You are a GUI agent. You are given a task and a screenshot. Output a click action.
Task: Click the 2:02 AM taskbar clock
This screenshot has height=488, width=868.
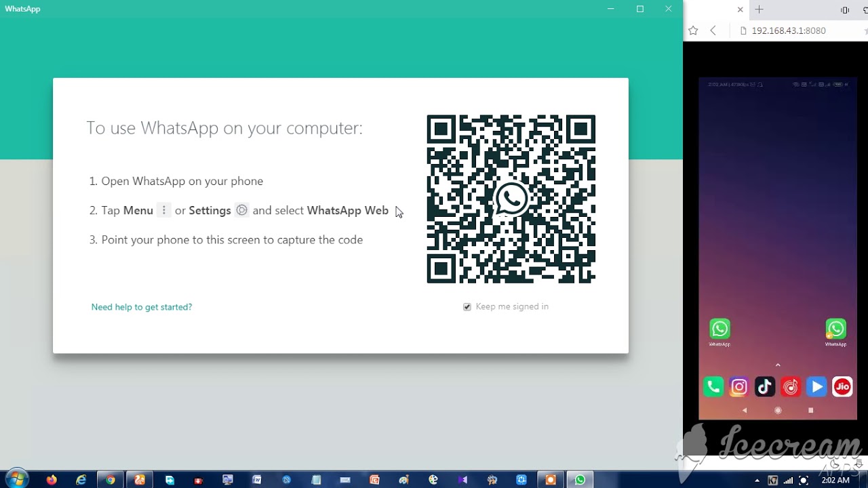coord(835,481)
